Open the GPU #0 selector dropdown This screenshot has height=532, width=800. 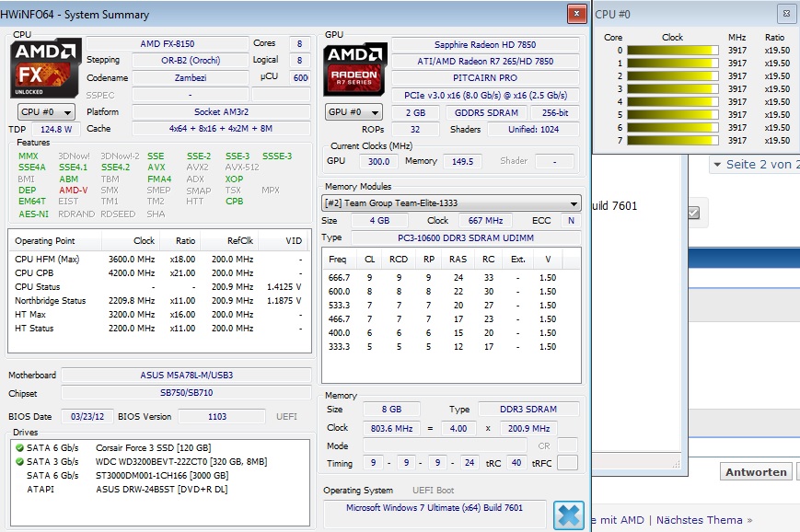pyautogui.click(x=354, y=111)
